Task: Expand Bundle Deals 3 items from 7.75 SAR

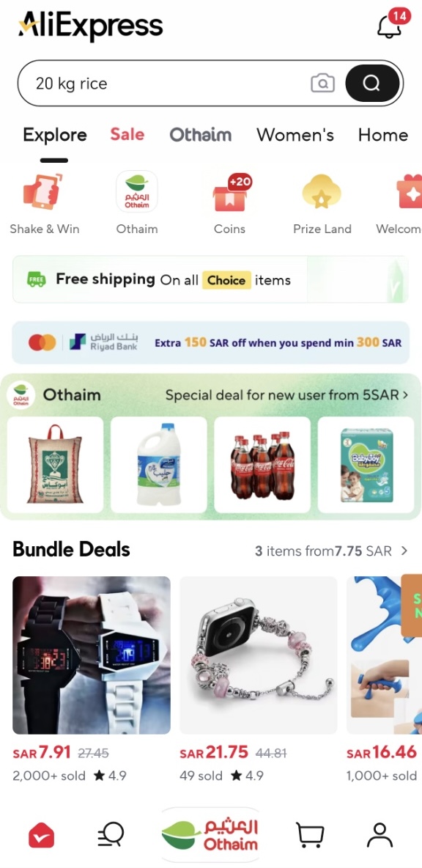Action: 331,551
